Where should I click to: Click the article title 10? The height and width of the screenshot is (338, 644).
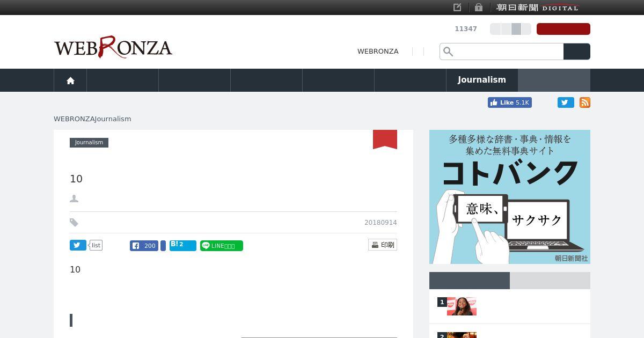76,179
